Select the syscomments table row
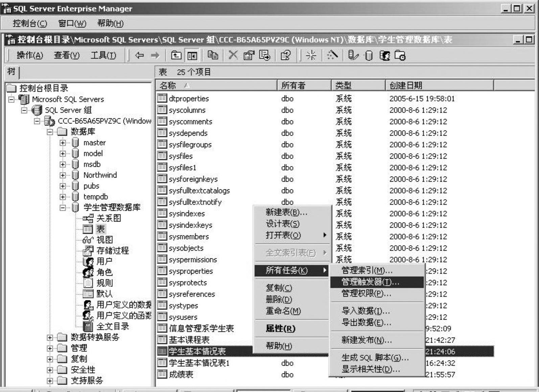 coord(325,121)
